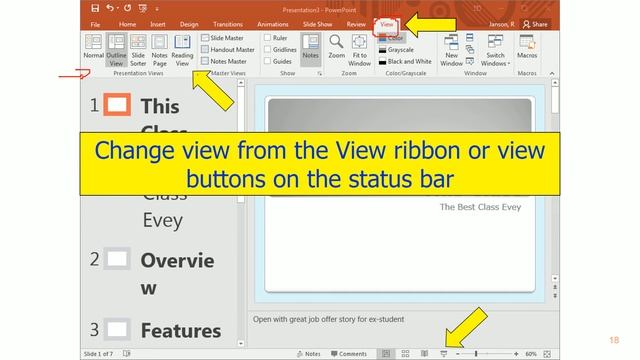
Task: Open Switch Windows dropdown
Action: tap(495, 50)
